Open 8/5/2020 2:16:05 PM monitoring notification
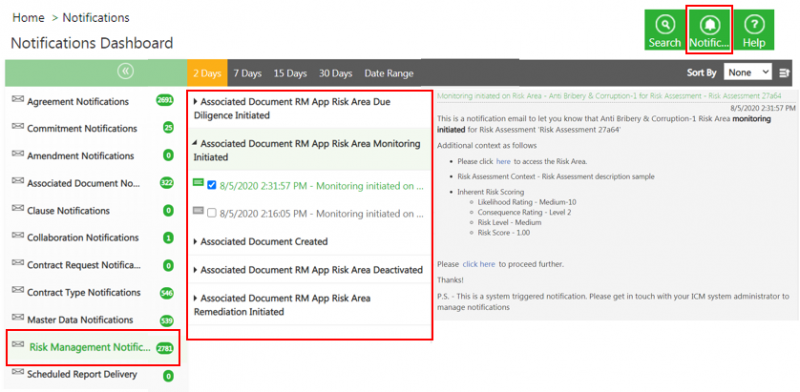 tap(321, 214)
